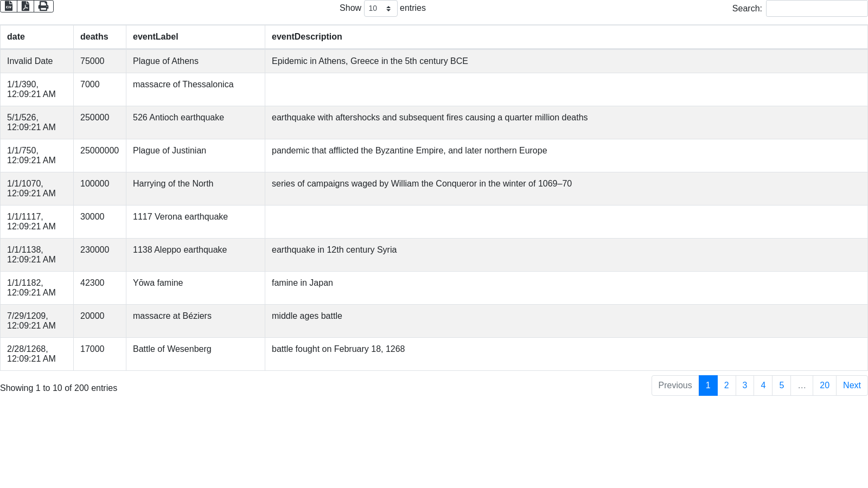This screenshot has width=868, height=488.
Task: Export the table as PDF
Action: pyautogui.click(x=25, y=6)
